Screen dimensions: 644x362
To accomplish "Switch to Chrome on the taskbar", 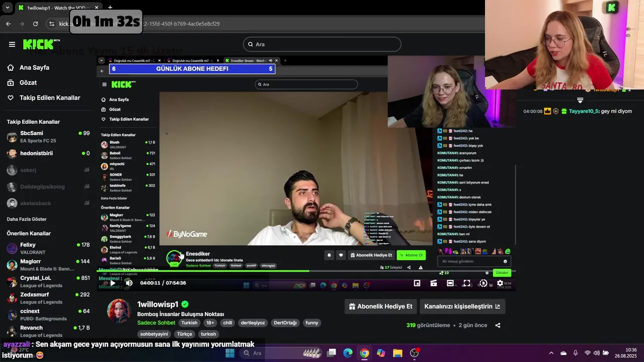I will pyautogui.click(x=364, y=353).
